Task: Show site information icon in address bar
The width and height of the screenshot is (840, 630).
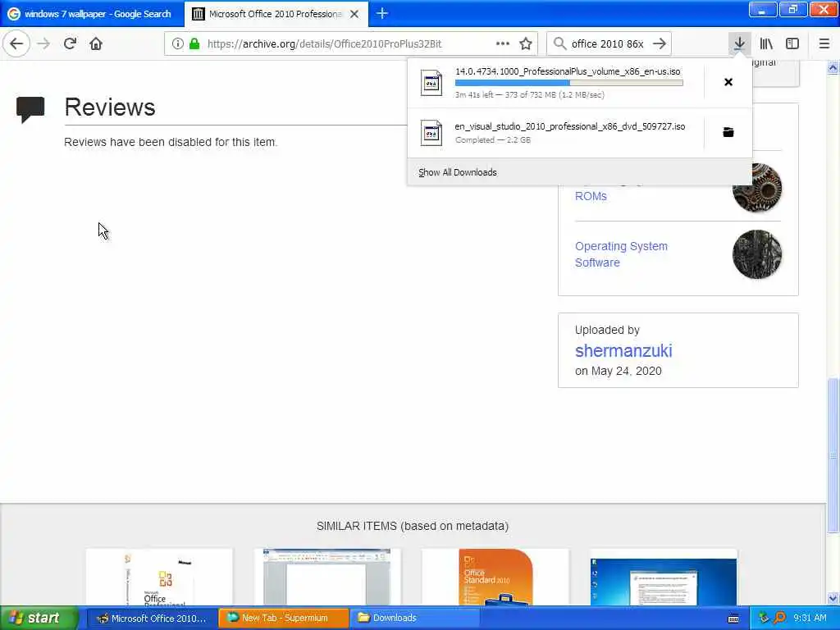Action: click(177, 44)
